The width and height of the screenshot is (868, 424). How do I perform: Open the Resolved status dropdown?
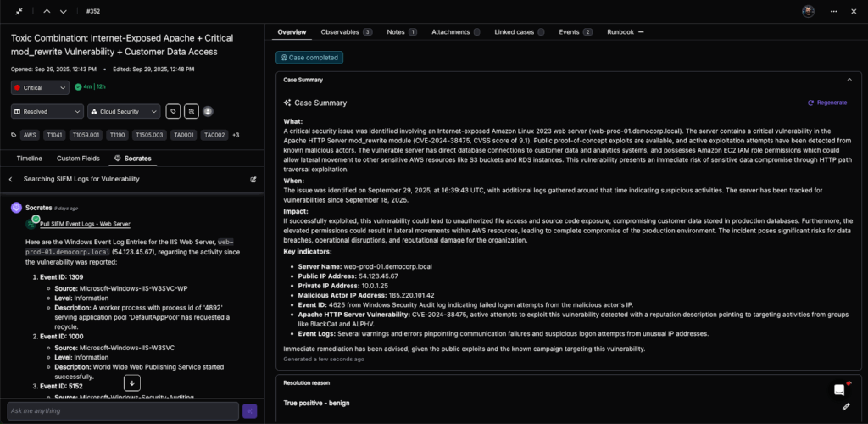[x=47, y=111]
